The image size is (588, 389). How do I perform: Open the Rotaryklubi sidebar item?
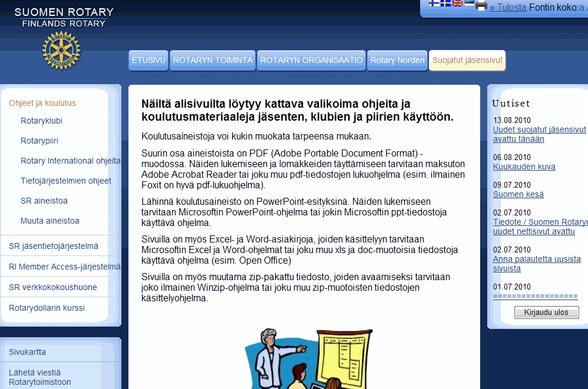[x=41, y=121]
